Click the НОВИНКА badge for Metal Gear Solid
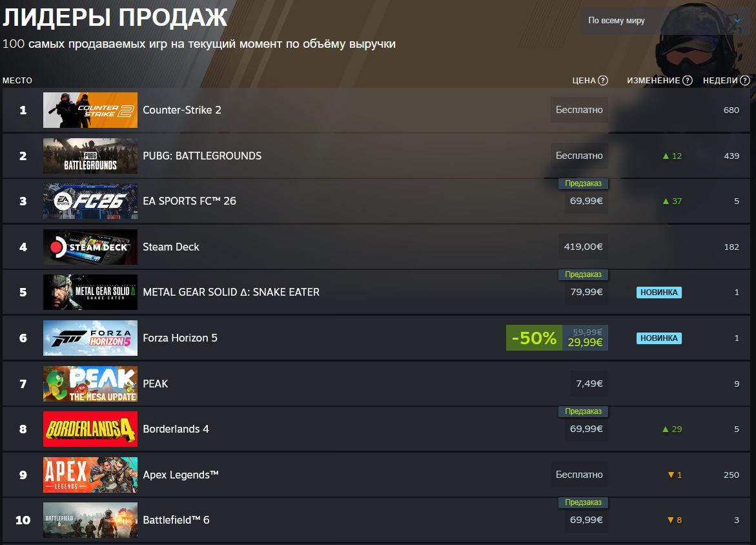This screenshot has width=756, height=545. coord(659,293)
